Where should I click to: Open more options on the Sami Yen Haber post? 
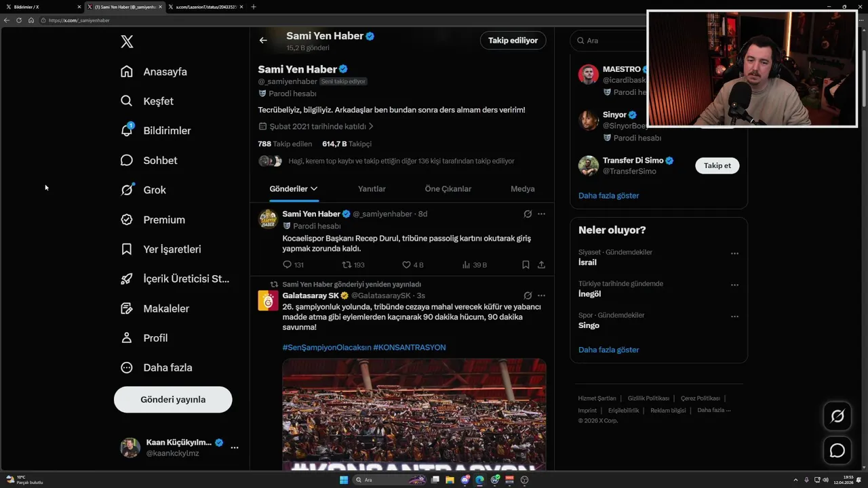(x=541, y=213)
